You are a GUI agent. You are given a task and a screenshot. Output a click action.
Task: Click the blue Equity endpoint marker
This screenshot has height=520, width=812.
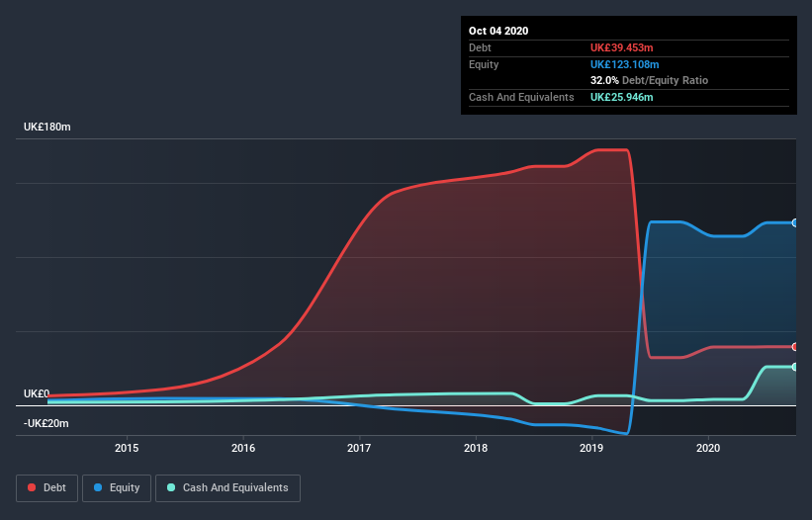[795, 223]
